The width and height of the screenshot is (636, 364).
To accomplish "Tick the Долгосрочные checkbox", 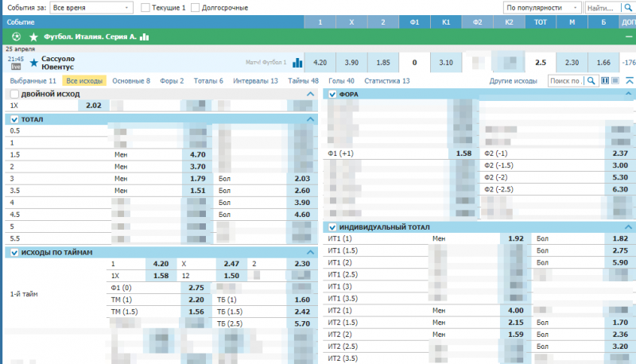I will pos(196,7).
